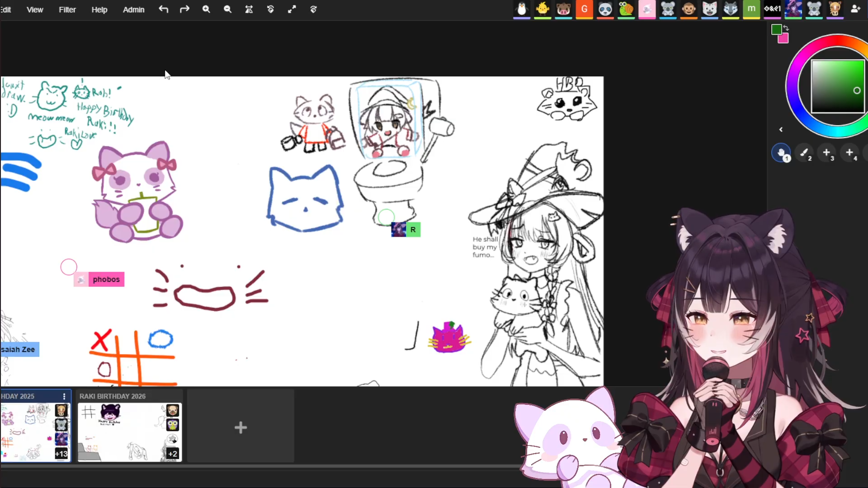Rotate the canvas view counter-clockwise

click(270, 9)
